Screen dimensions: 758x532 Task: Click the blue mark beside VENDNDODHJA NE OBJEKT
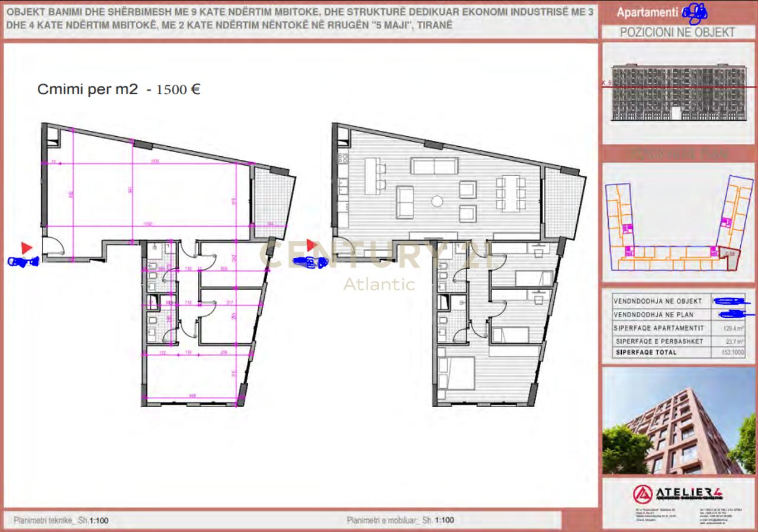[729, 301]
